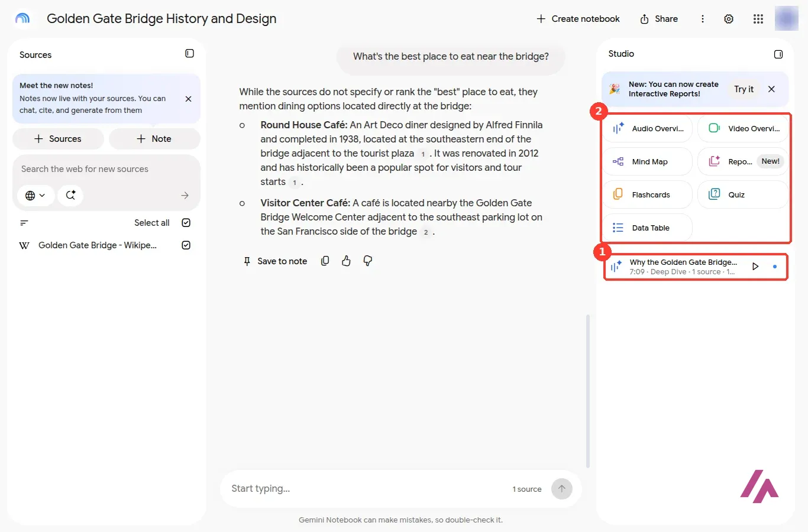
Task: Copy the chat response
Action: coord(325,261)
